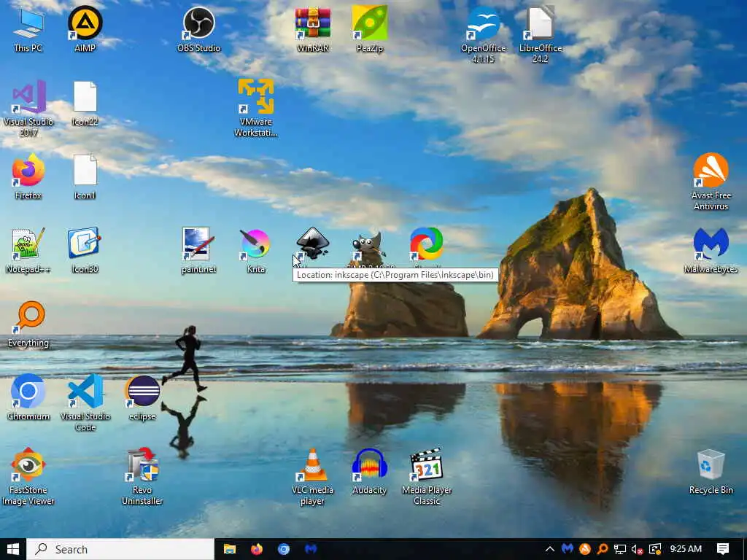The height and width of the screenshot is (560, 747).
Task: Select the Icon22 file
Action: [x=85, y=103]
